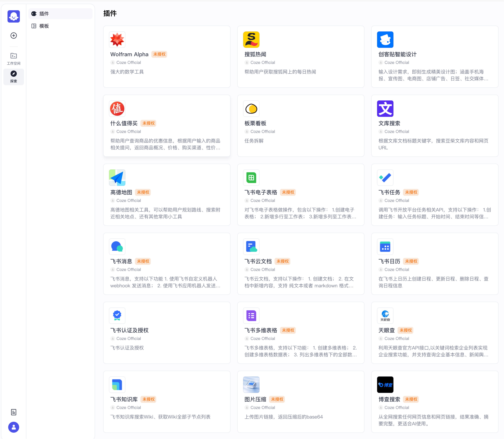Click the 未授权 tag beside 图片压缩
This screenshot has width=504, height=439.
(277, 399)
